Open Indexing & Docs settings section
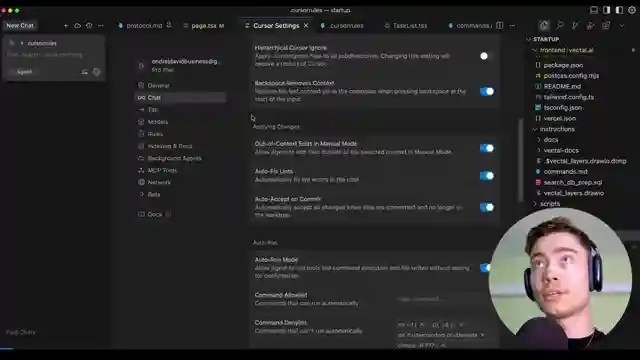 (x=180, y=146)
